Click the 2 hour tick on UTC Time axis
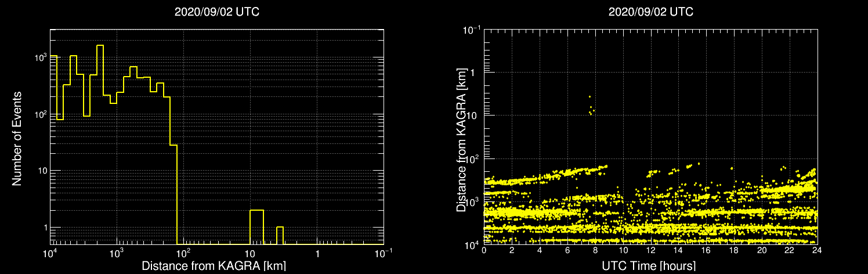Viewport: 868px width, 274px height. pyautogui.click(x=512, y=250)
